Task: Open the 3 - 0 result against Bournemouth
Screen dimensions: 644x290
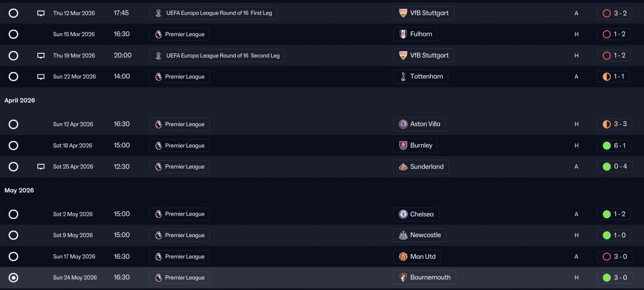Action: pyautogui.click(x=614, y=277)
